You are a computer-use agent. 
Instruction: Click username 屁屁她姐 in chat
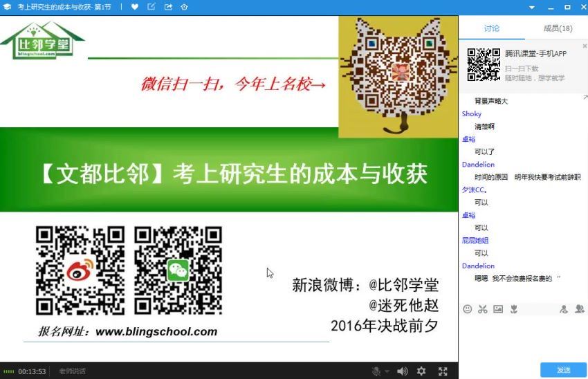coord(475,240)
